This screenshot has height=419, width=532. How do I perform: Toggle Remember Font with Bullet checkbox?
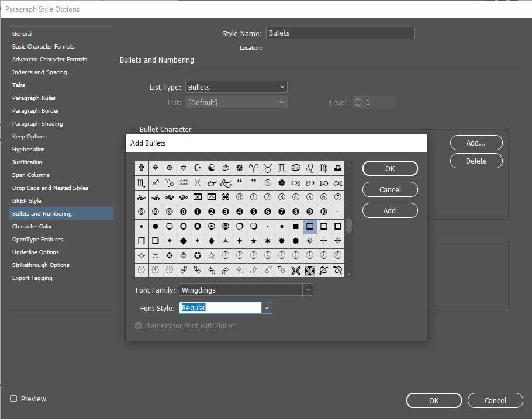[139, 325]
